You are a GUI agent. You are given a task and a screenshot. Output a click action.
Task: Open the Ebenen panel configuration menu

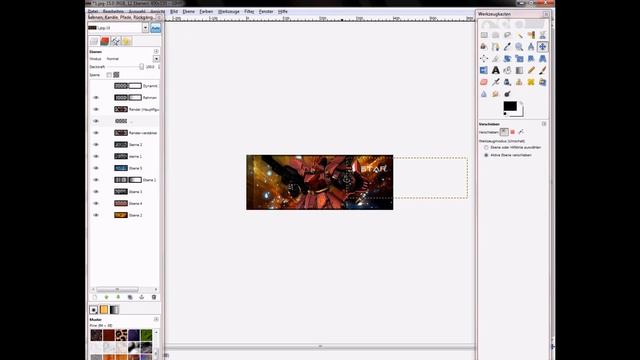click(156, 51)
